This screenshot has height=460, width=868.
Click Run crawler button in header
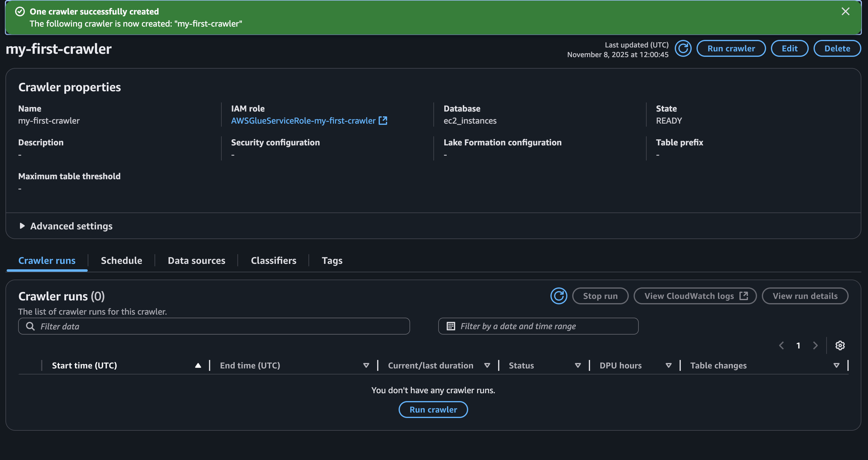click(x=731, y=48)
